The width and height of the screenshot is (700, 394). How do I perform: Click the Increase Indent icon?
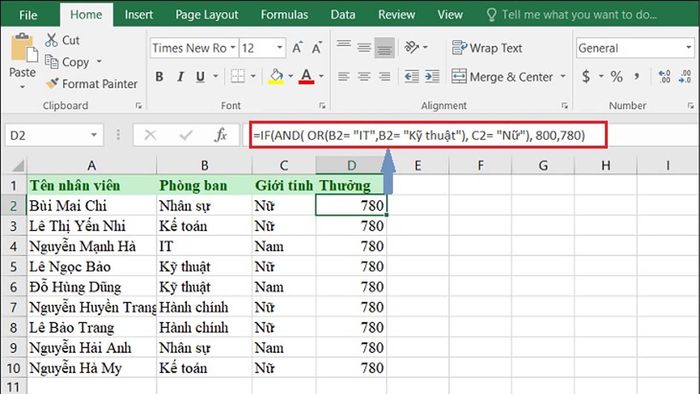(x=432, y=76)
